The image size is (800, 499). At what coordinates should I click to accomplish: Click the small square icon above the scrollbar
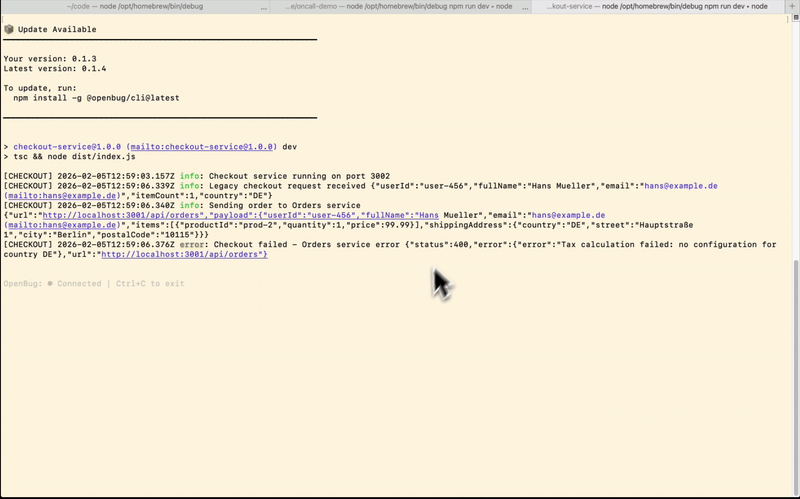pyautogui.click(x=796, y=17)
